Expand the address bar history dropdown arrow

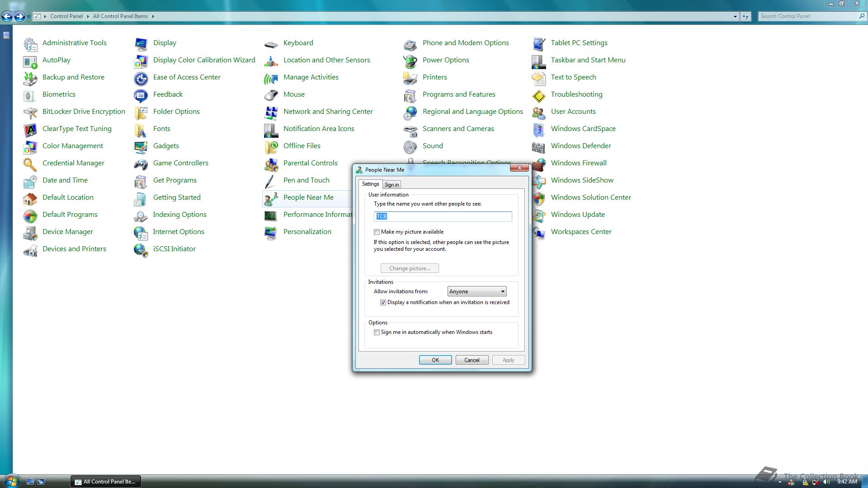tap(735, 16)
